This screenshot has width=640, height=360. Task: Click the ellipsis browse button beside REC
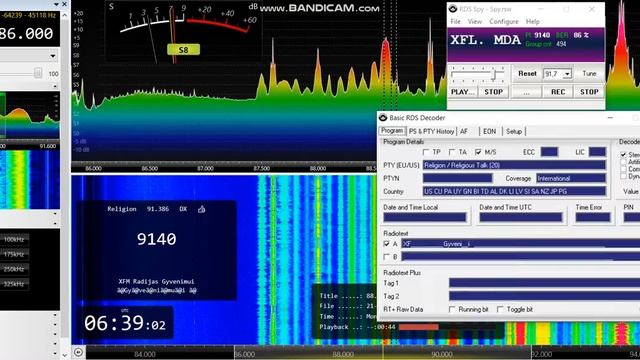(x=527, y=92)
